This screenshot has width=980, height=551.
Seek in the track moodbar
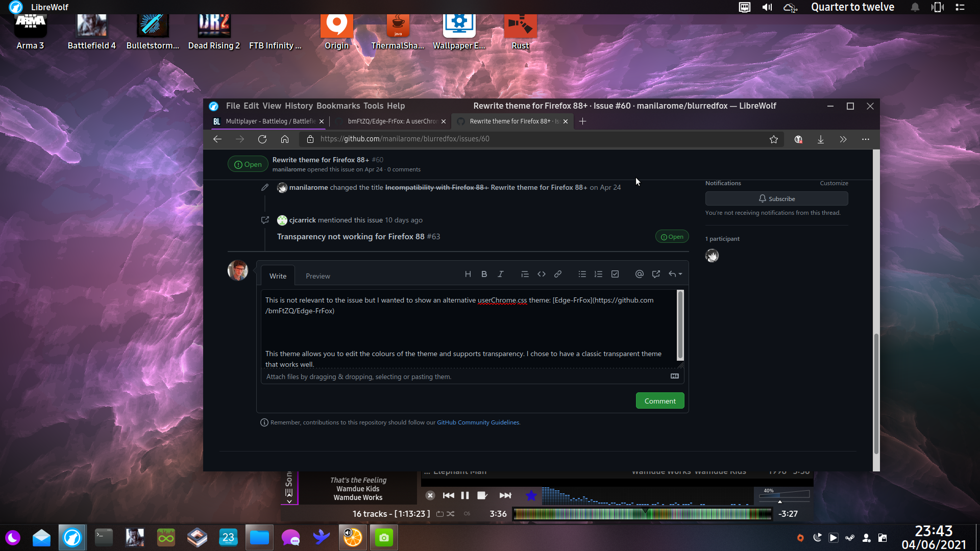click(642, 514)
